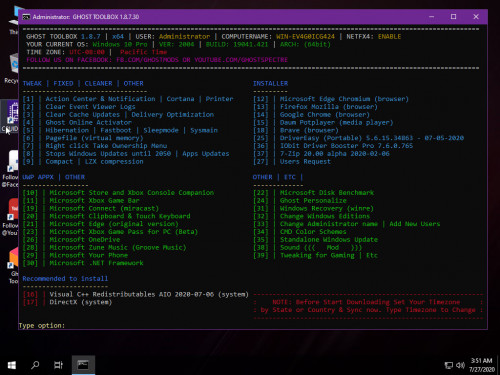Click 'Compact' option text
500x375 pixels.
point(59,161)
